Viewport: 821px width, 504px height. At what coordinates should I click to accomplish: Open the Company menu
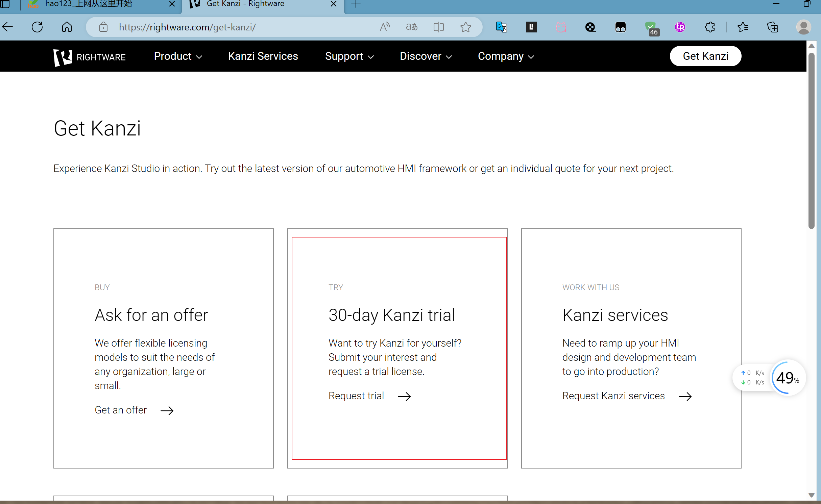[506, 56]
